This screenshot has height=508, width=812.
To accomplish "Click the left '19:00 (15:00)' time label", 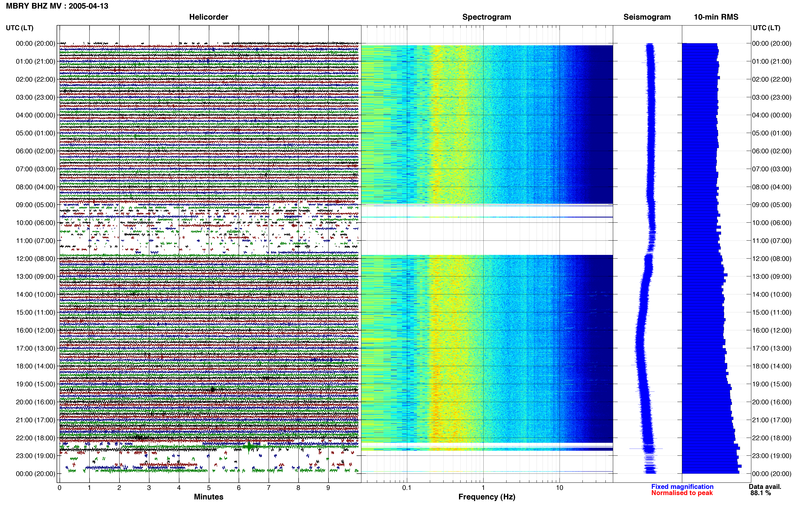I will point(36,384).
